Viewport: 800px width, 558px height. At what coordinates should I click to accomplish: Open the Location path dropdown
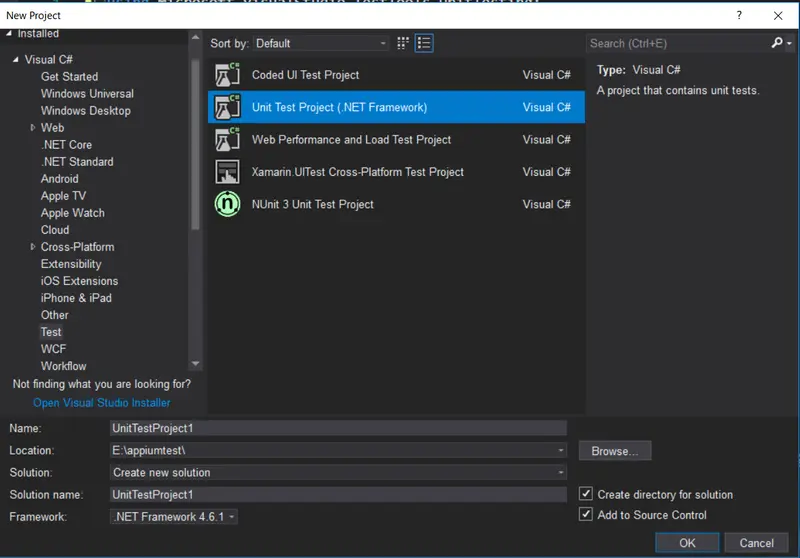pyautogui.click(x=561, y=450)
